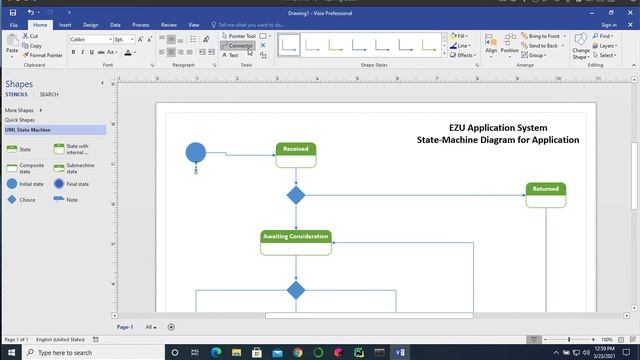Viewport: 640px width, 360px height.
Task: Open the Position shapes tool
Action: pos(509,44)
